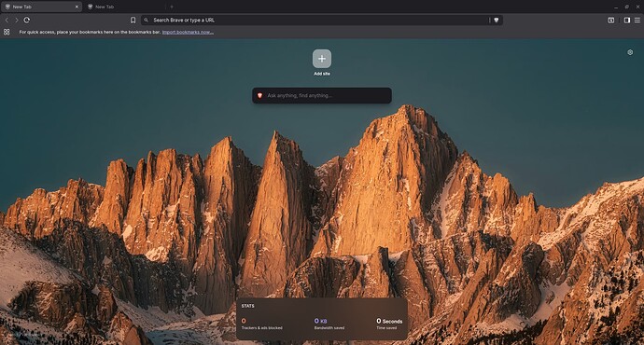Click the STATS heading
Screen dimensions: 644x345
click(x=247, y=306)
